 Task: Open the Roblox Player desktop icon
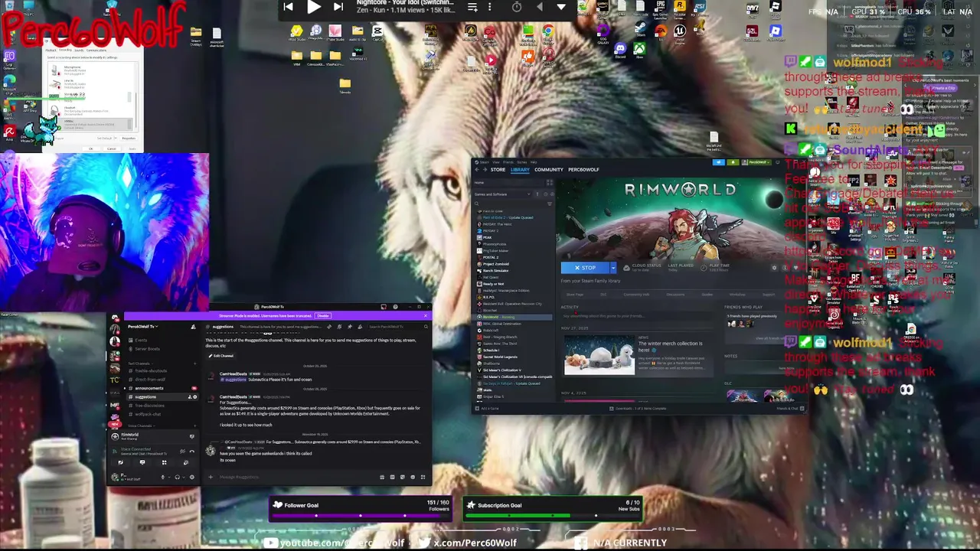(x=775, y=31)
